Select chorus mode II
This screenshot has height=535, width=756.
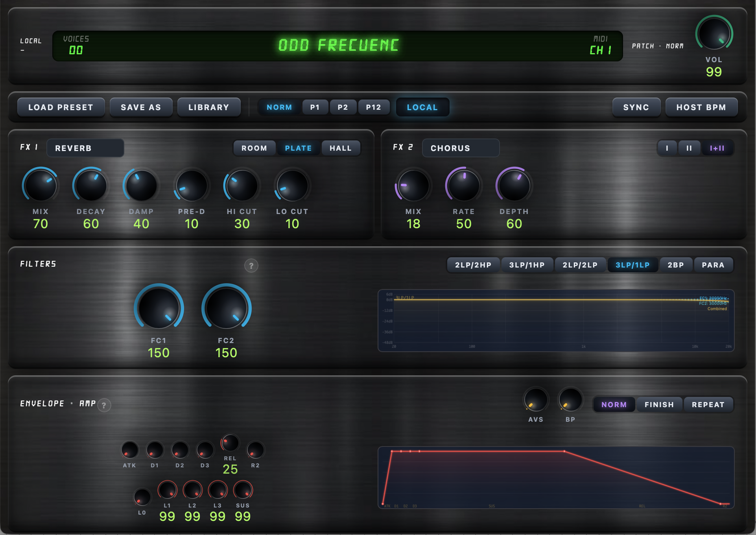tap(689, 148)
